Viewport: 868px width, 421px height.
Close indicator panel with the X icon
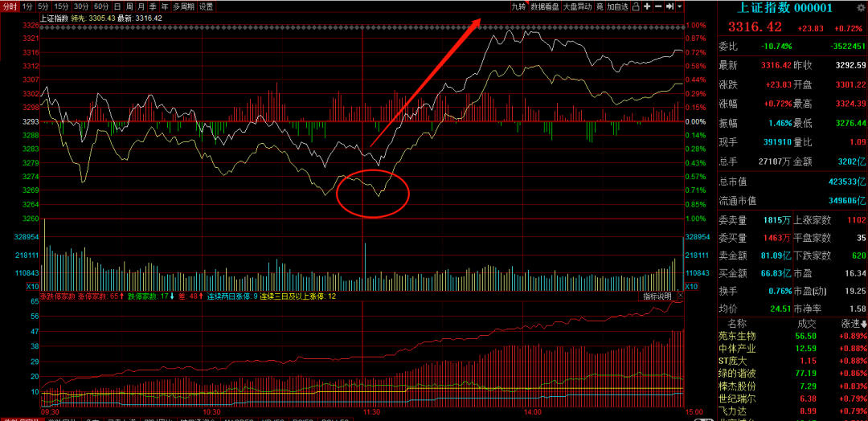click(x=679, y=296)
